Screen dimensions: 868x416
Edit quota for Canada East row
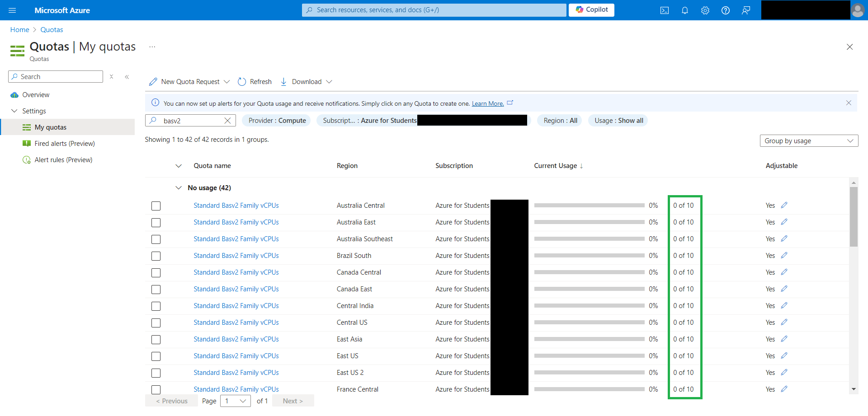pyautogui.click(x=784, y=289)
